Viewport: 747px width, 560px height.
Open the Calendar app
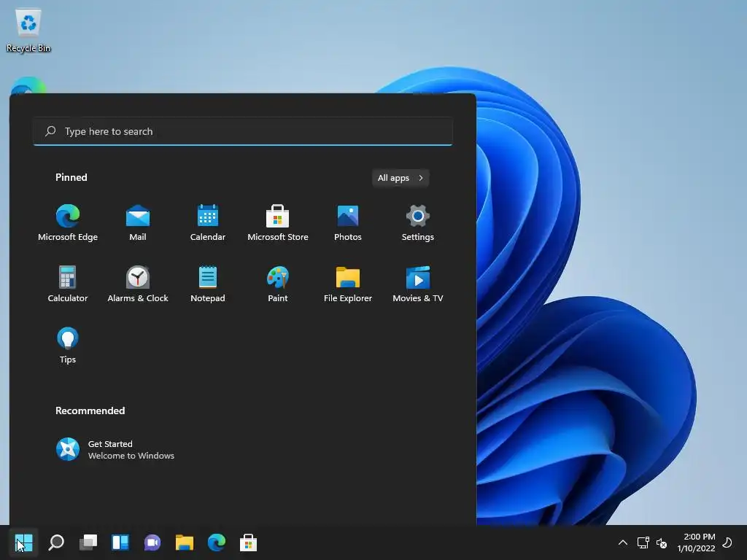[208, 222]
